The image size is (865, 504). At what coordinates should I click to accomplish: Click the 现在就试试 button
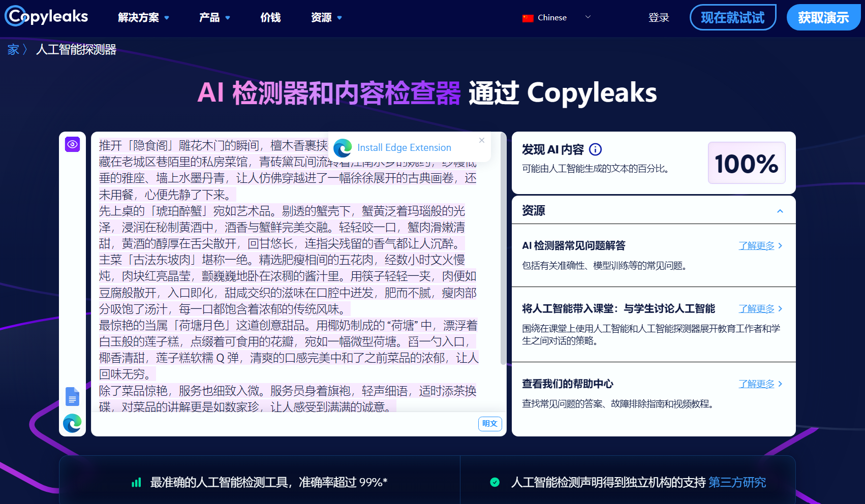732,17
